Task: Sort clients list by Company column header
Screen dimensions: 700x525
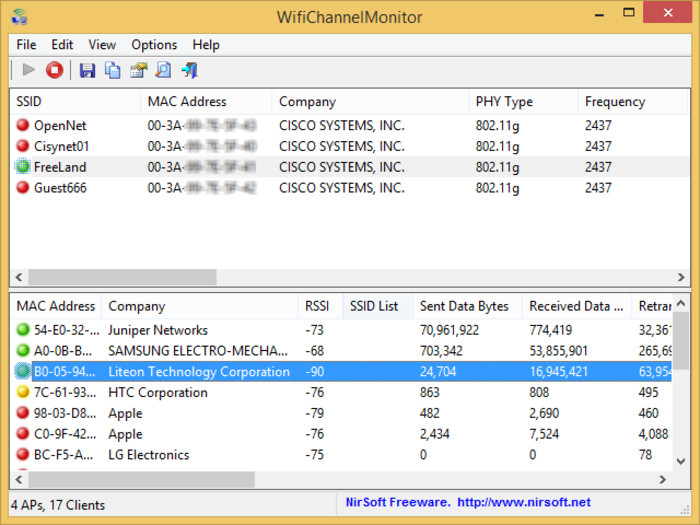Action: tap(200, 306)
